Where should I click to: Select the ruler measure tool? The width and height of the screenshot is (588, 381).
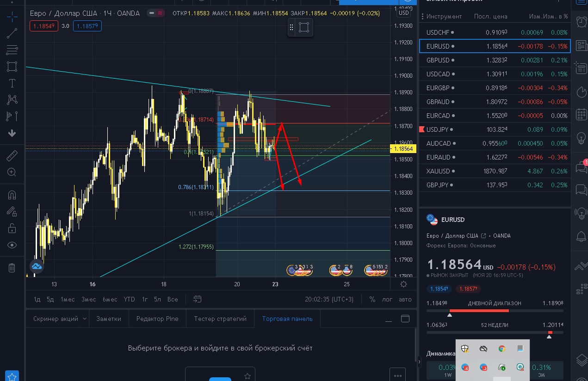[12, 156]
